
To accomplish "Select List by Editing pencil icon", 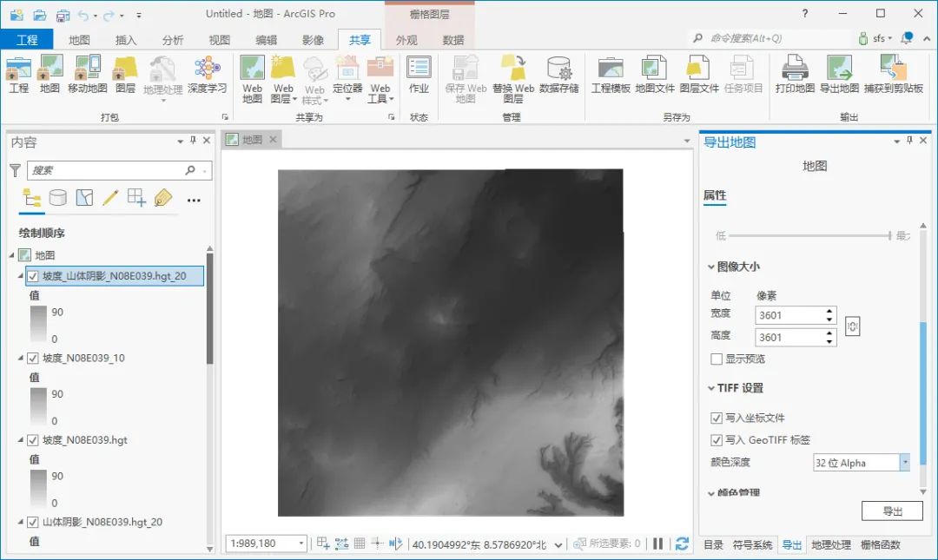I will [110, 197].
